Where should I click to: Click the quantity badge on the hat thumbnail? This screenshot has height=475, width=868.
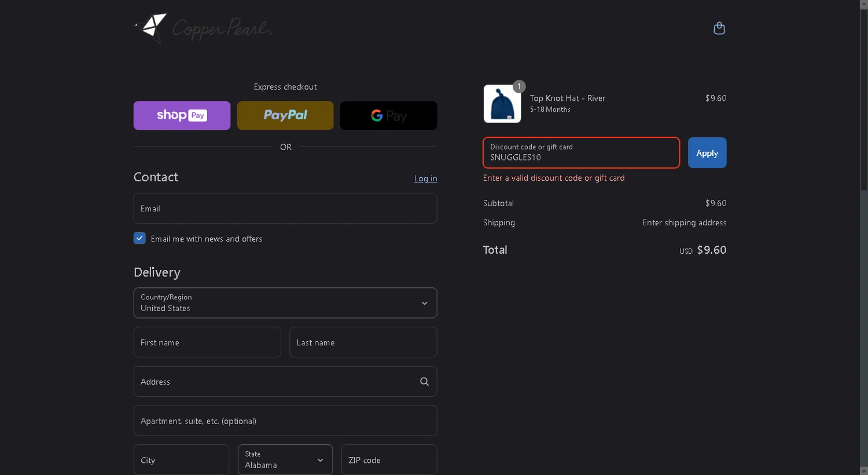[519, 86]
